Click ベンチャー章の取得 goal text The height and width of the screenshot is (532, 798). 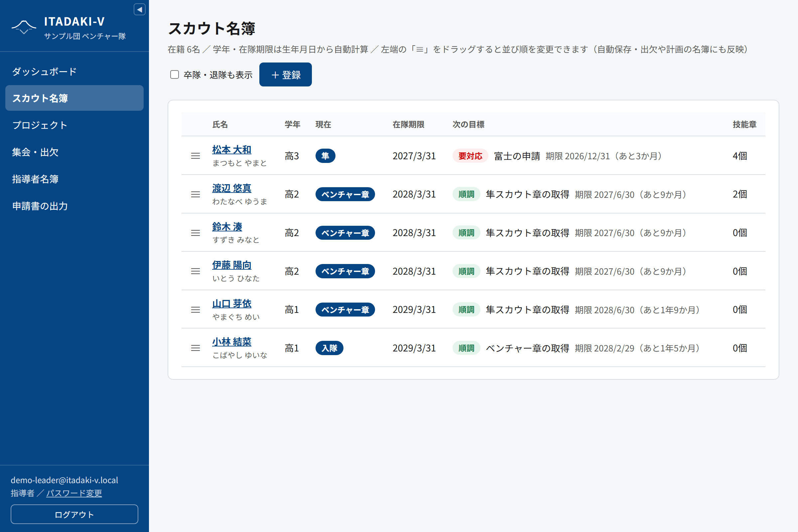[x=527, y=348]
